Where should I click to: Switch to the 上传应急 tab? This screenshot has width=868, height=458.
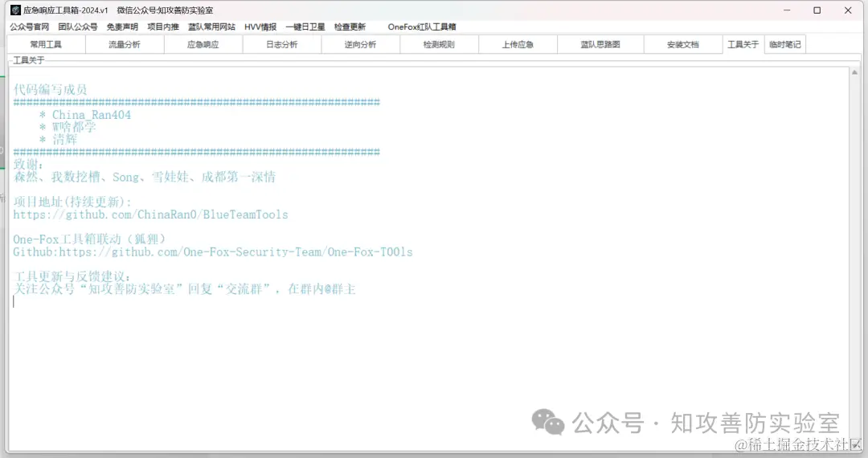click(518, 44)
